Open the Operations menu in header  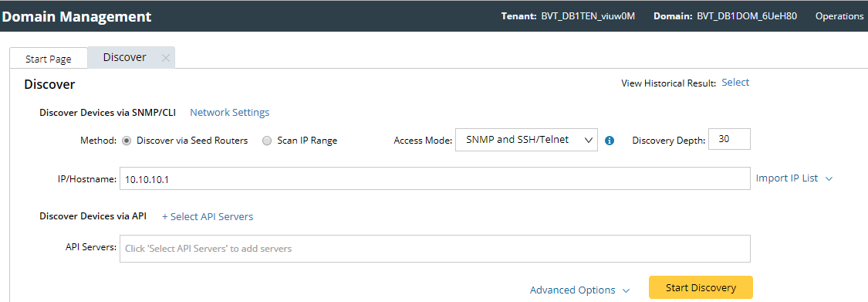pos(839,16)
